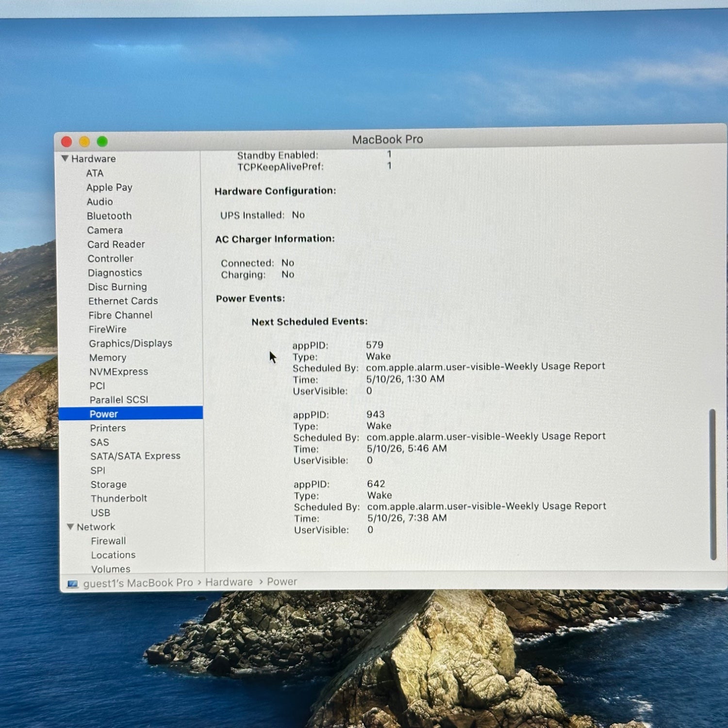Viewport: 728px width, 728px height.
Task: Click the red close window button
Action: [x=66, y=142]
